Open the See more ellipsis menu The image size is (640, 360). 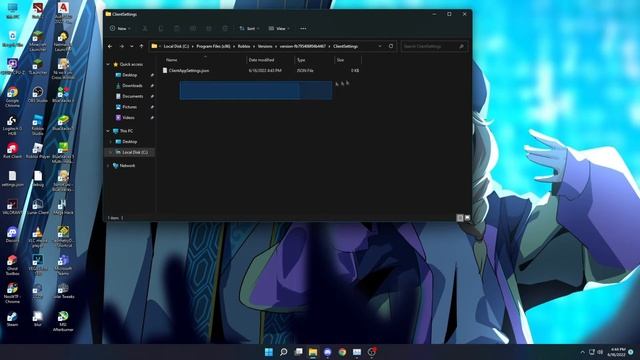[303, 29]
